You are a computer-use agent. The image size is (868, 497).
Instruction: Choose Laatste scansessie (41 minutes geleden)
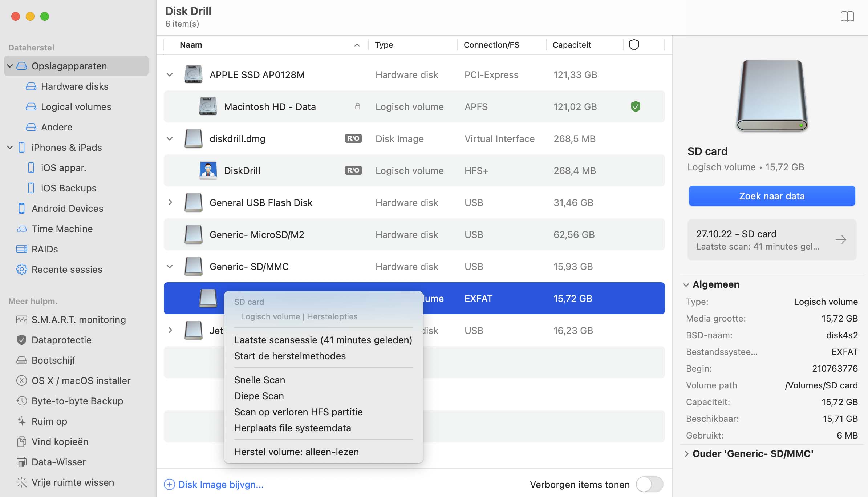323,340
